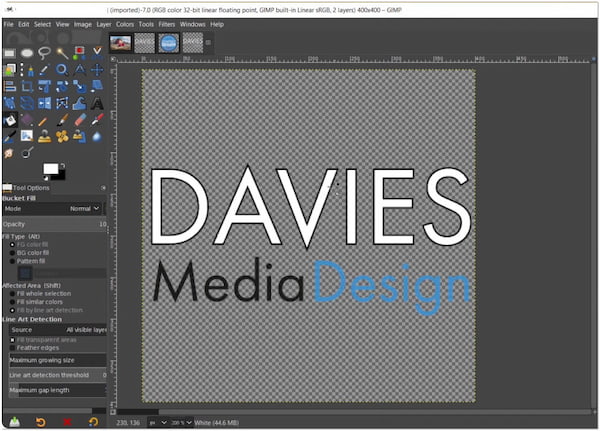
Task: Select the Pencil tool
Action: pos(44,120)
